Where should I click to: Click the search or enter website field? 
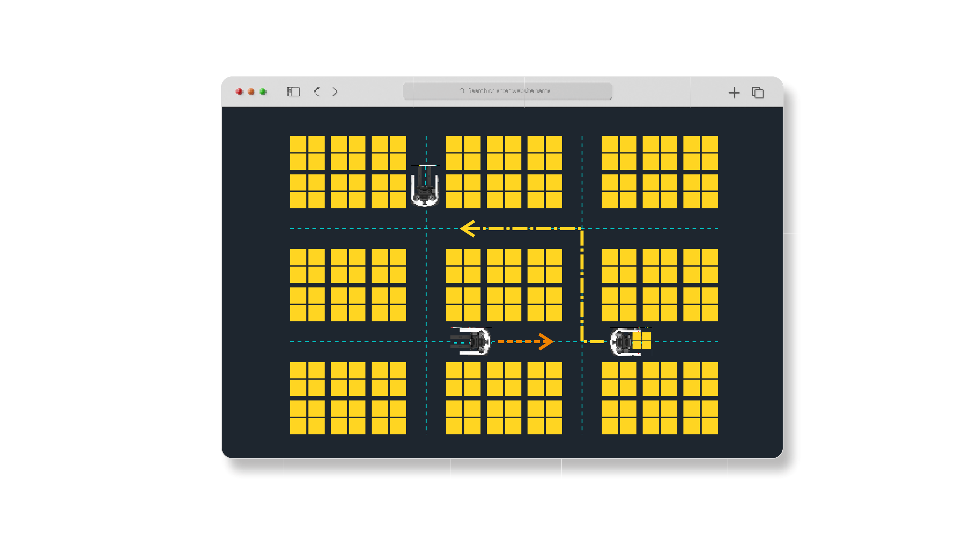pos(507,91)
